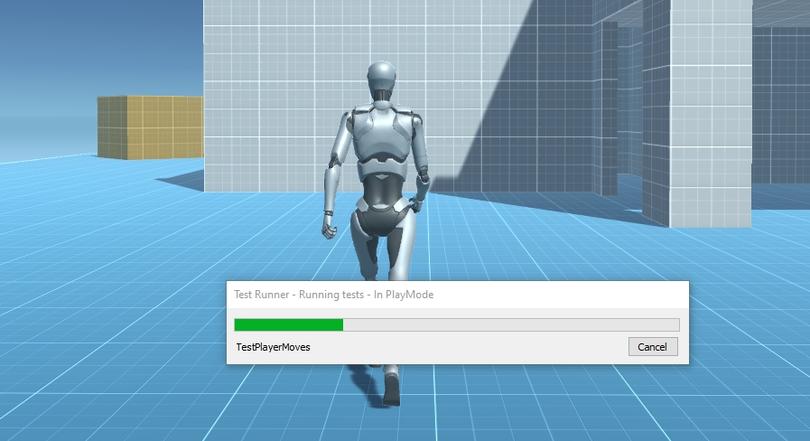Click the robot's left hand
The height and width of the screenshot is (441, 810).
[328, 228]
